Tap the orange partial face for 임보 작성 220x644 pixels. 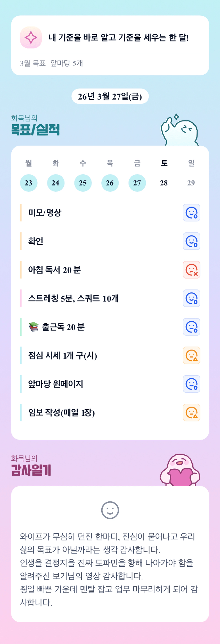[x=191, y=412]
